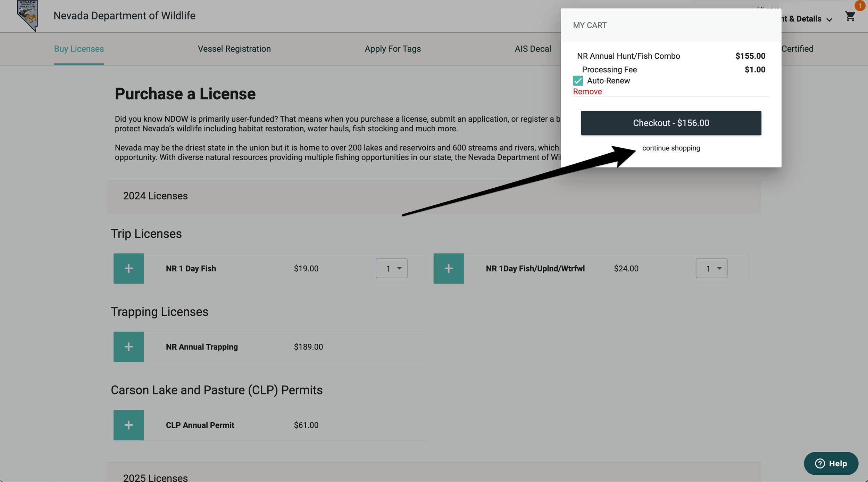The height and width of the screenshot is (482, 868).
Task: Open quantity selector for NR 1Day Fish/Uplnd/Wtrfwl
Action: point(711,268)
